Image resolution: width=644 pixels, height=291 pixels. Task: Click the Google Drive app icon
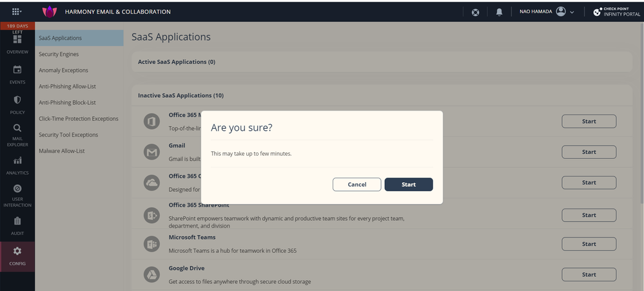click(x=151, y=274)
